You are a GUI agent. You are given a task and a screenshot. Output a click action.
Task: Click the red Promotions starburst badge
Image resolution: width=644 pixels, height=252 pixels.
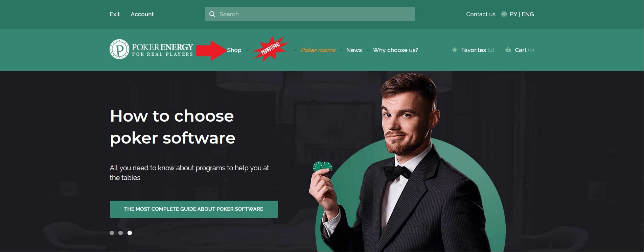[x=271, y=49]
